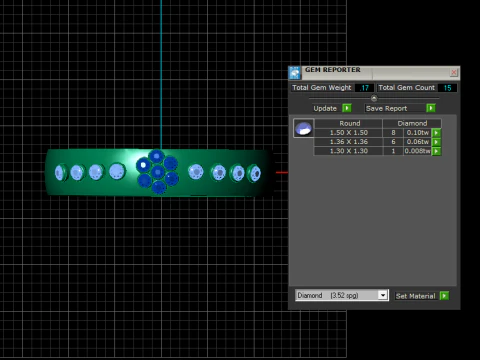Image resolution: width=480 pixels, height=360 pixels.
Task: Click the green Set Material arrow
Action: click(444, 296)
